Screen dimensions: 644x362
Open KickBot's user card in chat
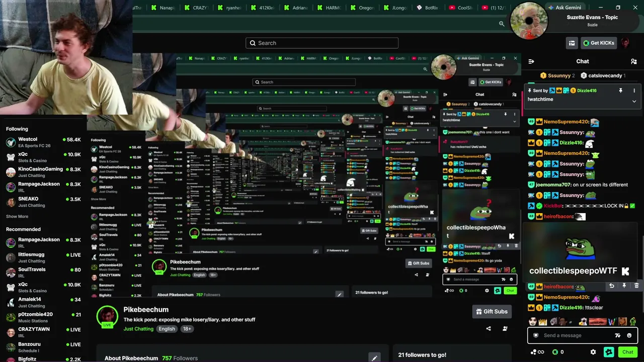click(553, 206)
